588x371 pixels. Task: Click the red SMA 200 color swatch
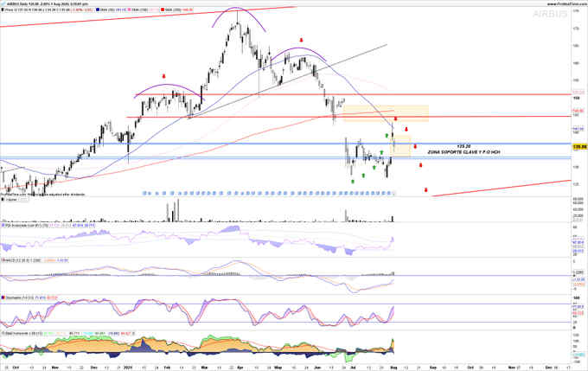tap(162, 10)
